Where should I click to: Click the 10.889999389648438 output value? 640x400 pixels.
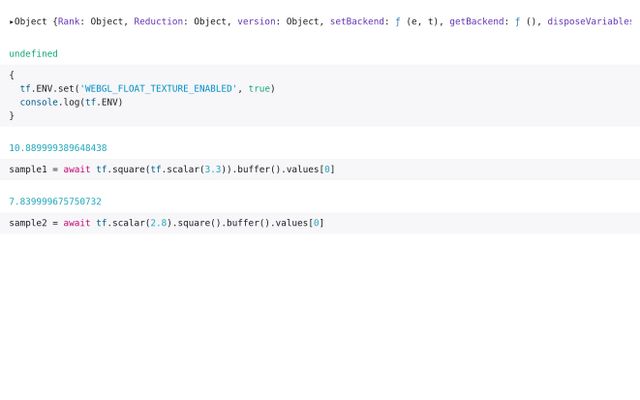tap(58, 148)
